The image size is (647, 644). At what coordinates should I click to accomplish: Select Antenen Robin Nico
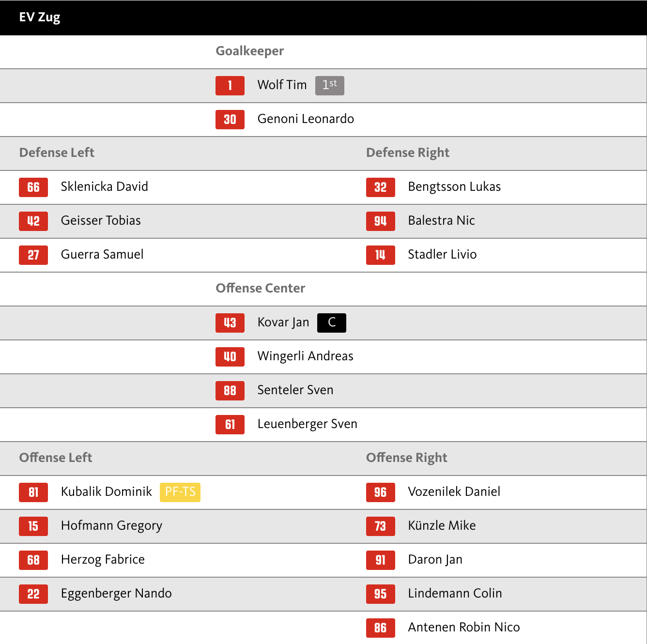coord(463,628)
